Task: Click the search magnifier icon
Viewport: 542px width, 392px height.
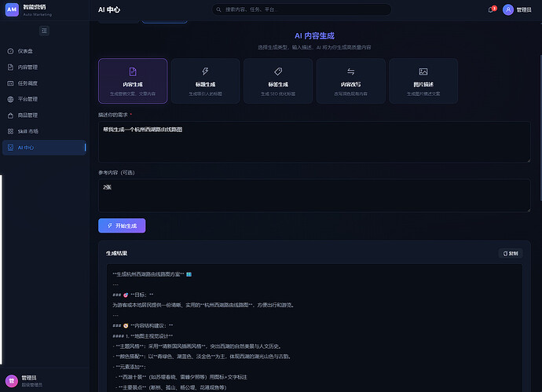Action: click(218, 9)
